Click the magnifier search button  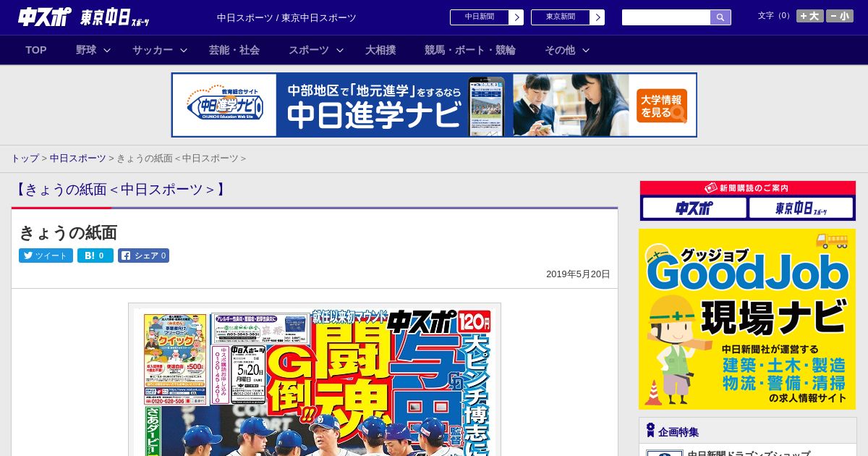point(720,17)
